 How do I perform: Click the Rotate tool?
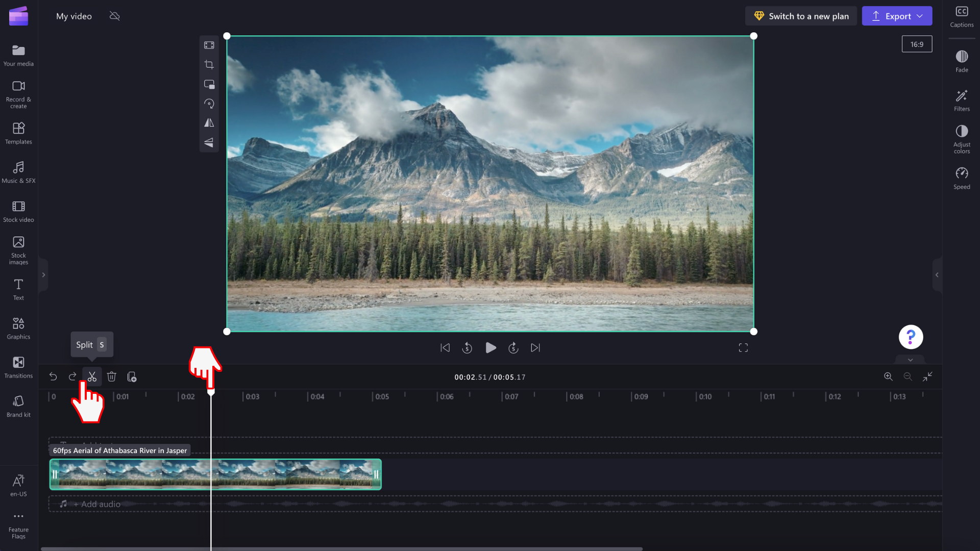coord(209,104)
